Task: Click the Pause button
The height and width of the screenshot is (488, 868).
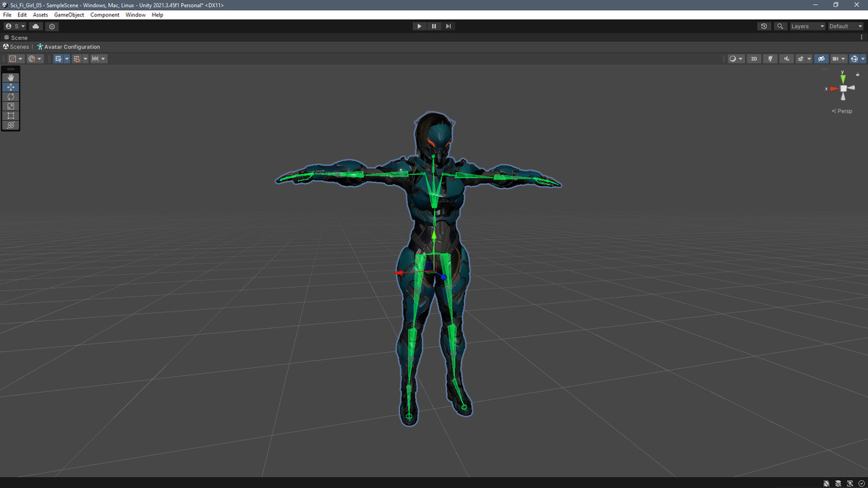Action: (434, 26)
